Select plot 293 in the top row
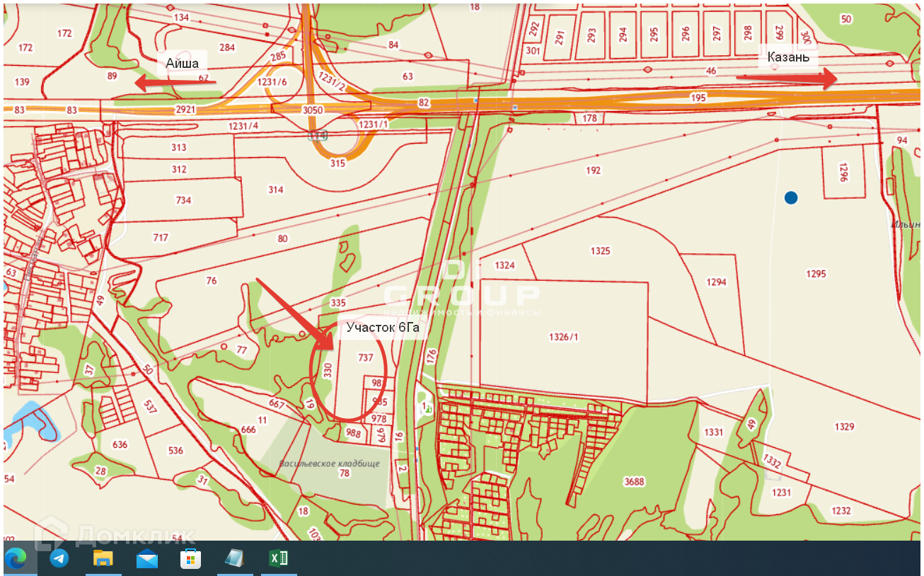 pyautogui.click(x=592, y=35)
